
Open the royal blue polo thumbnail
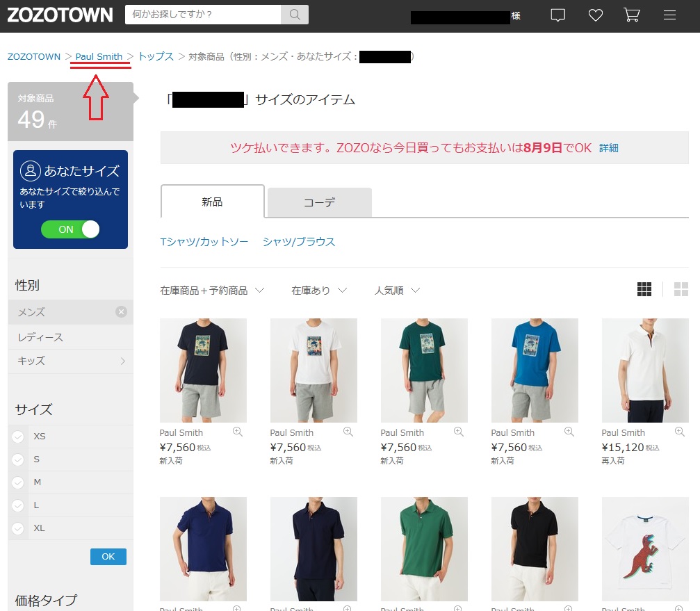pos(203,549)
